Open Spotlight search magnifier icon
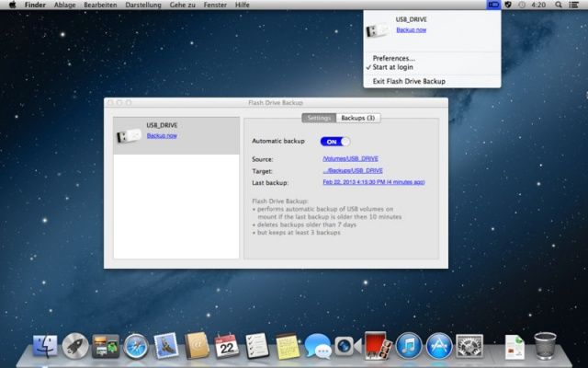Image resolution: width=588 pixels, height=368 pixels. pyautogui.click(x=560, y=5)
